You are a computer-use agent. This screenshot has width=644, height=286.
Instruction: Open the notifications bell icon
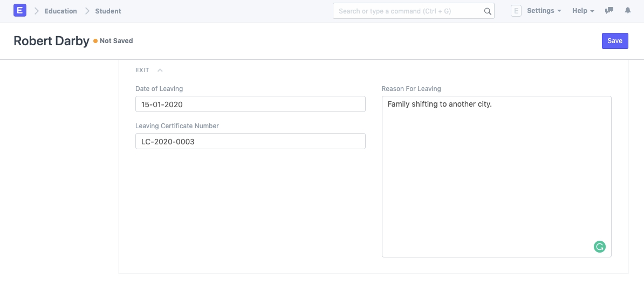tap(627, 11)
